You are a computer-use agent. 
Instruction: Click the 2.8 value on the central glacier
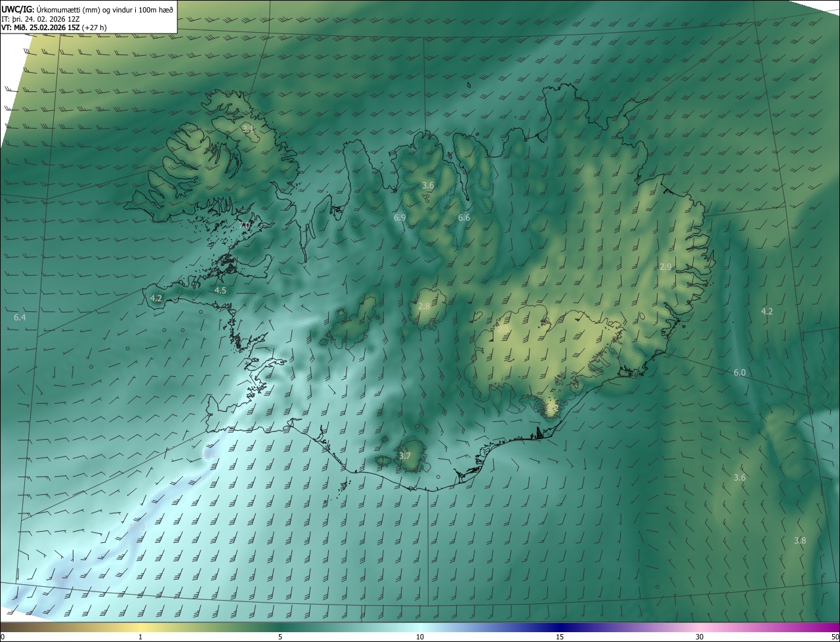coord(424,306)
